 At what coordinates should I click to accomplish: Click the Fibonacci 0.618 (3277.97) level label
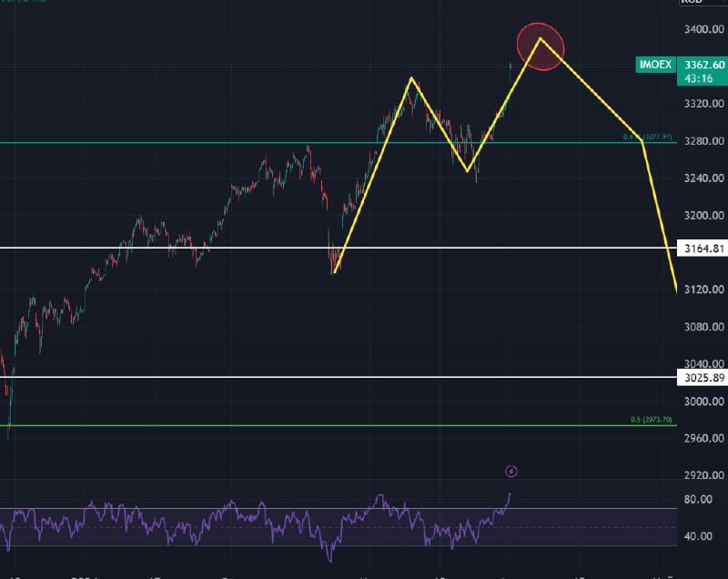647,137
